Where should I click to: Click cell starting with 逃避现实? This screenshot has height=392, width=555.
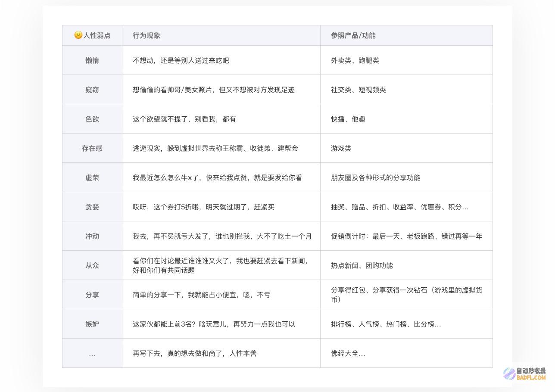[x=221, y=148]
